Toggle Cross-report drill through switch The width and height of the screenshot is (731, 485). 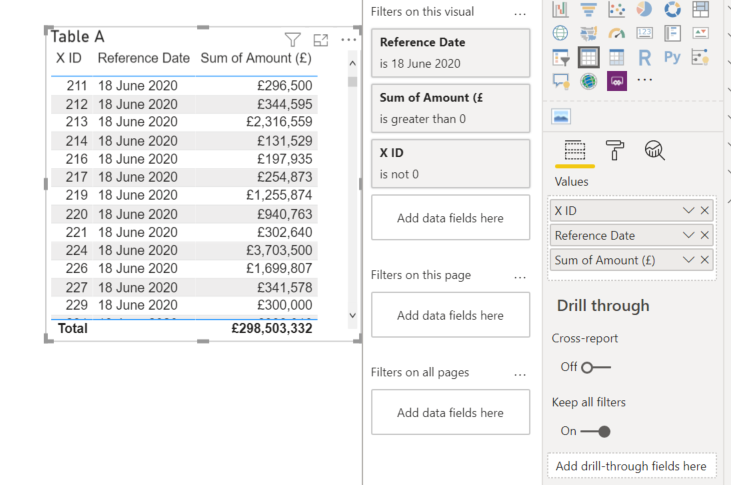pyautogui.click(x=596, y=367)
